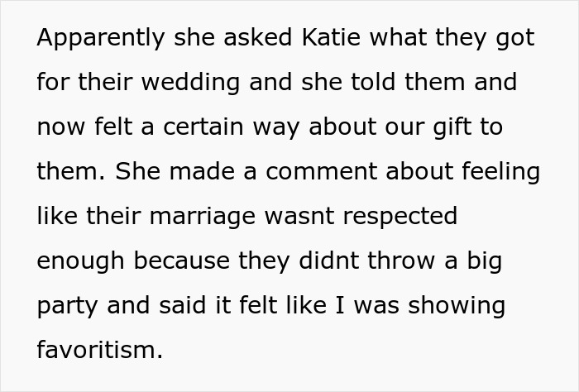Click the word "big" ending sixth line
579x392 pixels.
pos(485,261)
